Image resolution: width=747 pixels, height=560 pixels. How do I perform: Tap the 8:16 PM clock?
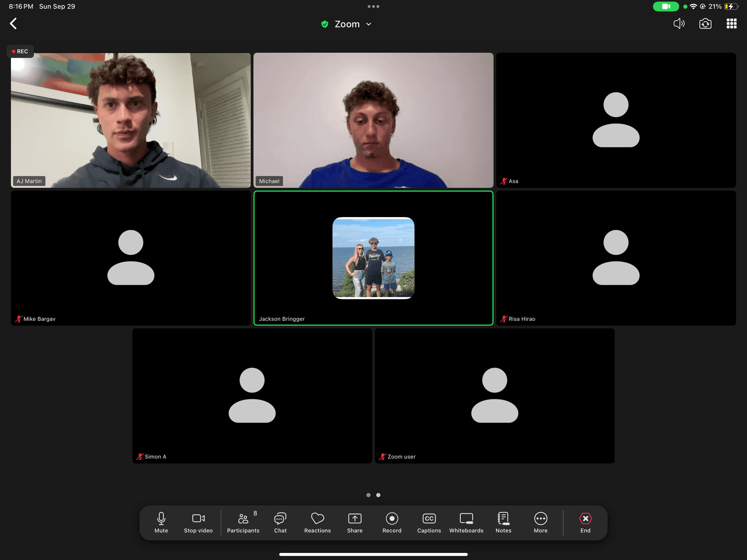[21, 7]
